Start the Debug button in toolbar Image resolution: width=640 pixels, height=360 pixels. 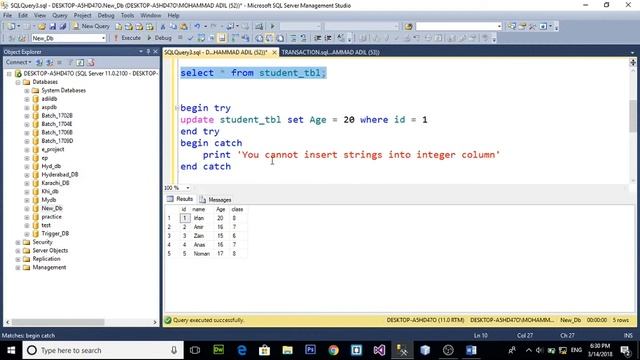tap(159, 38)
